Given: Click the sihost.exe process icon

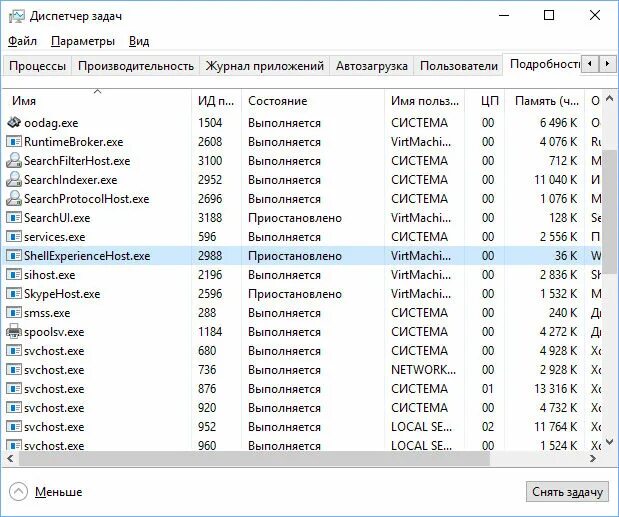Looking at the screenshot, I should (x=14, y=275).
